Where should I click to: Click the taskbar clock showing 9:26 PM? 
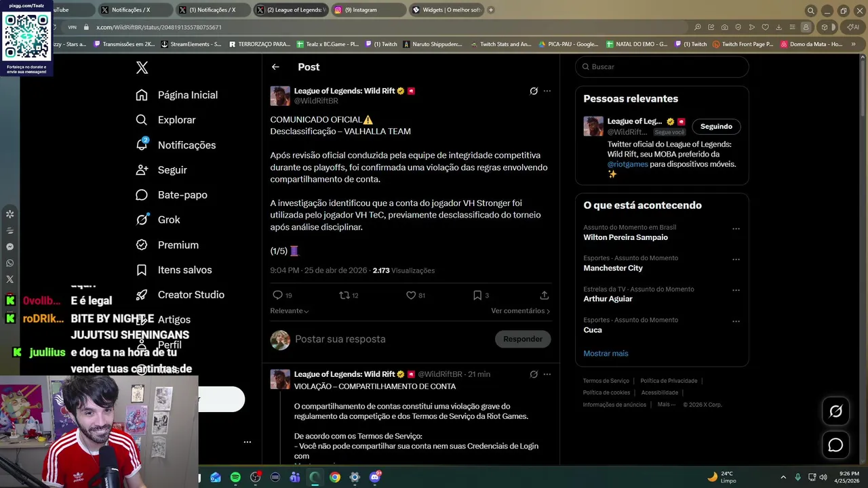848,477
